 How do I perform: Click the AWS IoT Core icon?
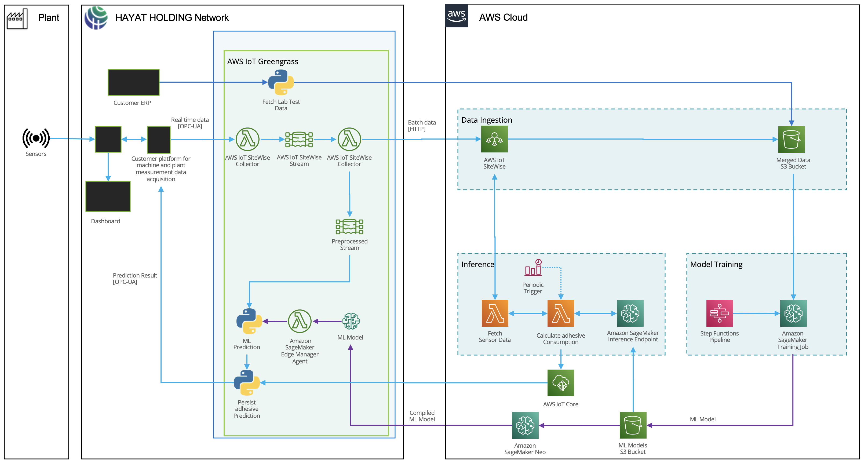[x=561, y=383]
